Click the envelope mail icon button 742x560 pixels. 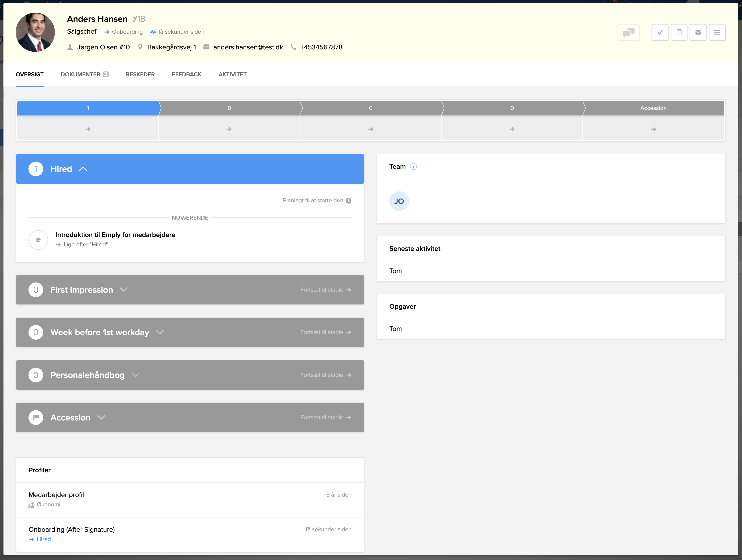click(698, 32)
